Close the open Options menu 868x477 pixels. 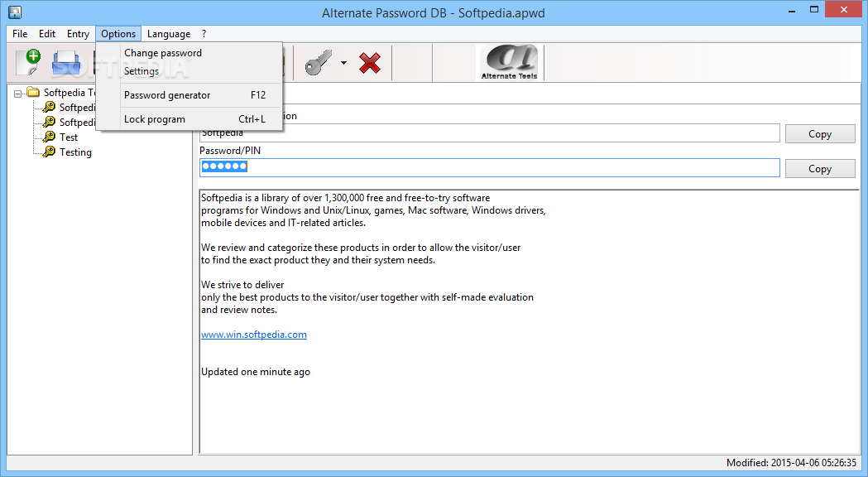click(118, 34)
